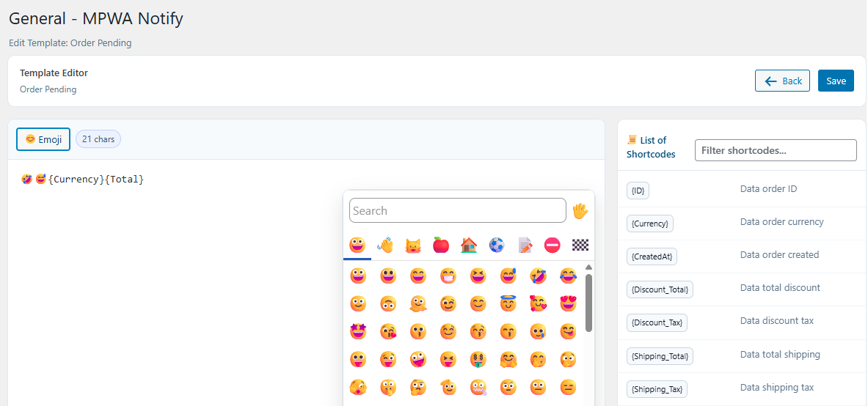Insert the {Currency} shortcode
868x406 pixels.
[x=650, y=224]
